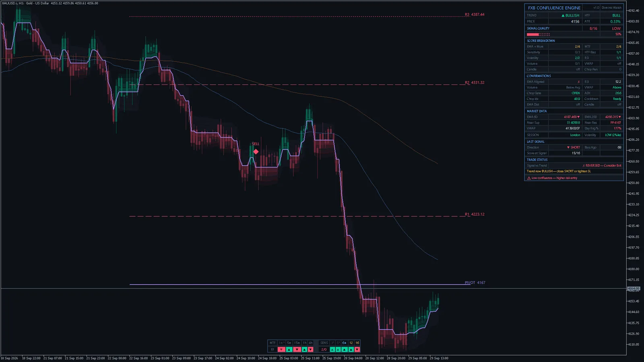The width and height of the screenshot is (644, 362).
Task: Click the 1m red down arrow box
Action: [x=281, y=350]
